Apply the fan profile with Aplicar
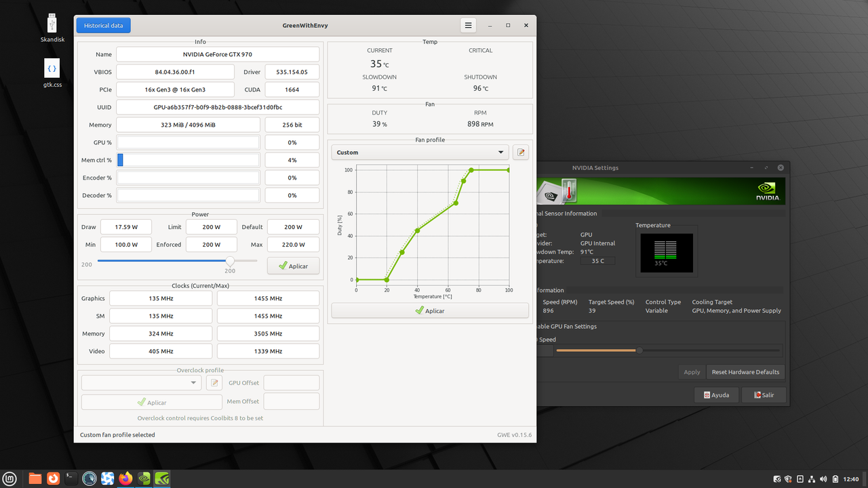Image resolution: width=868 pixels, height=488 pixels. tap(430, 310)
